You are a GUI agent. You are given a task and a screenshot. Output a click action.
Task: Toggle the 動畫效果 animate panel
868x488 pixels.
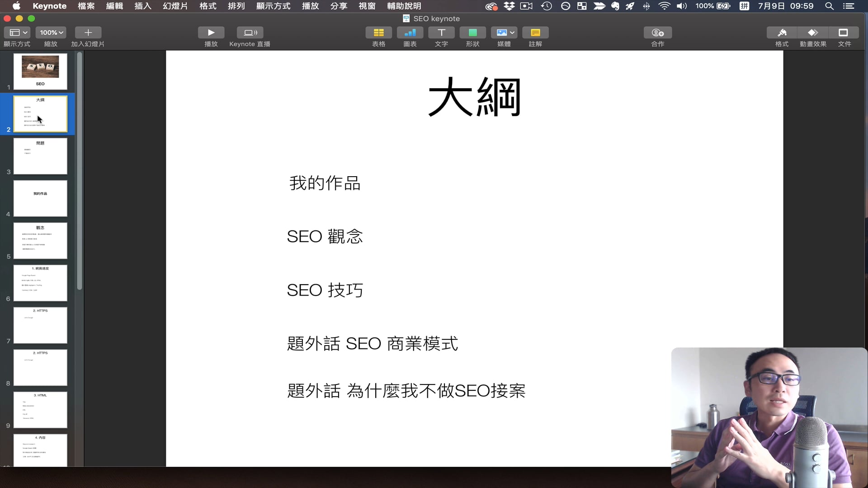[812, 33]
